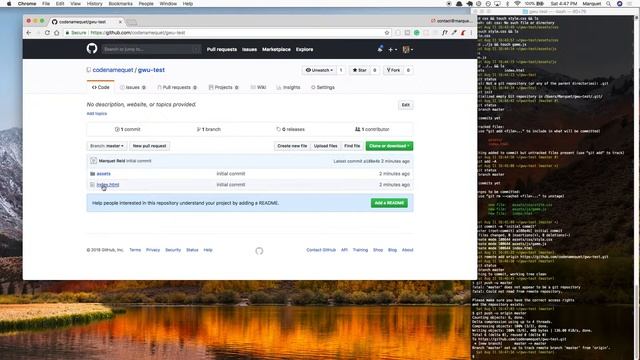Open Marketplace in GitHub header
Viewport: 640px width, 360px height.
pos(276,49)
